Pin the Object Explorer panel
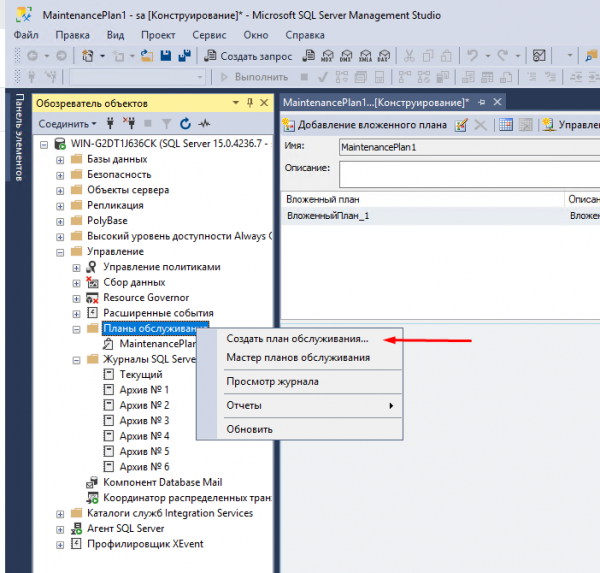The height and width of the screenshot is (573, 600). [x=251, y=103]
